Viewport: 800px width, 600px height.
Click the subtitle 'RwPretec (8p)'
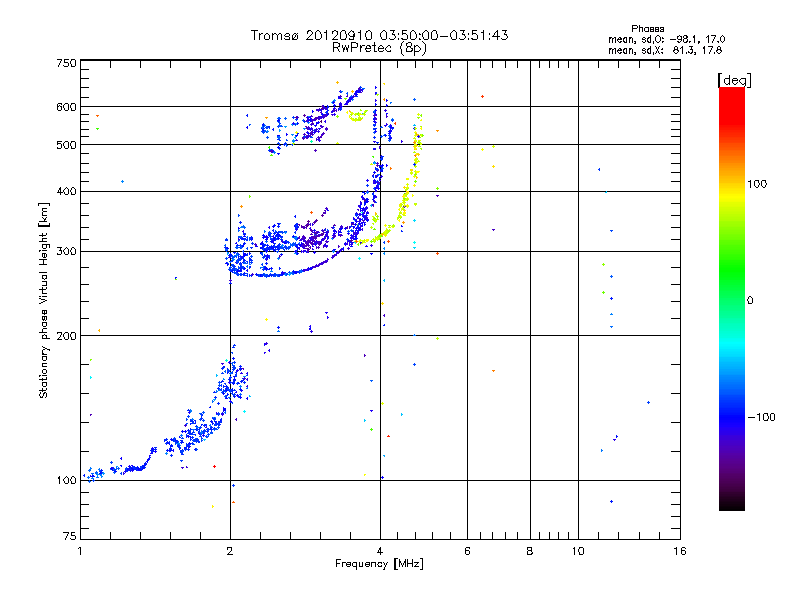tap(379, 48)
